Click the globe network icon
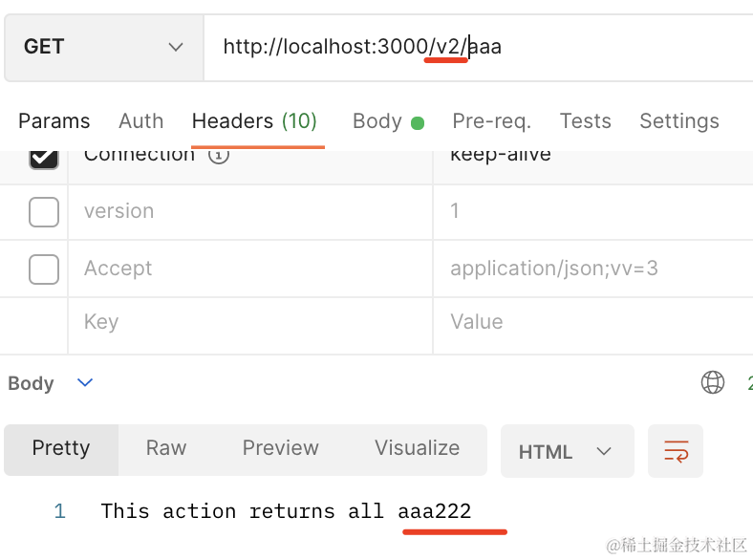Image resolution: width=753 pixels, height=560 pixels. coord(713,383)
